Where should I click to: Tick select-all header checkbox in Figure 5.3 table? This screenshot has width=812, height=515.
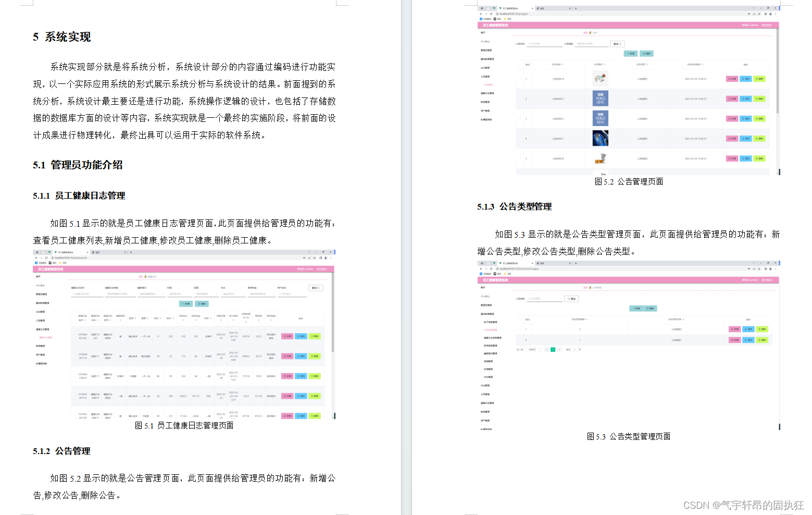pos(519,319)
